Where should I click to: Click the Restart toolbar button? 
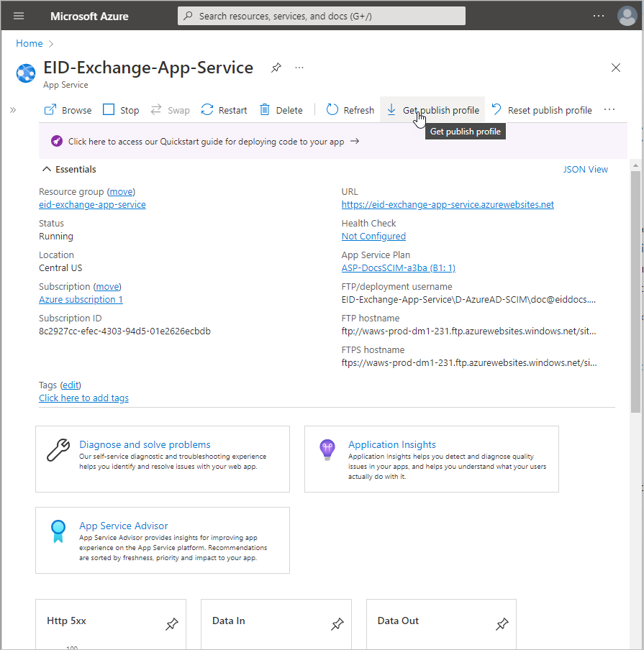click(x=225, y=110)
